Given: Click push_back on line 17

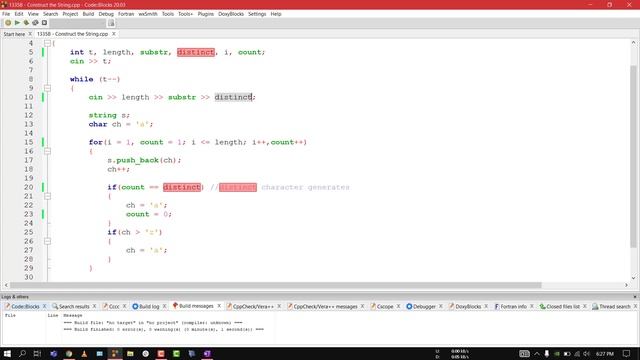Looking at the screenshot, I should coord(137,160).
